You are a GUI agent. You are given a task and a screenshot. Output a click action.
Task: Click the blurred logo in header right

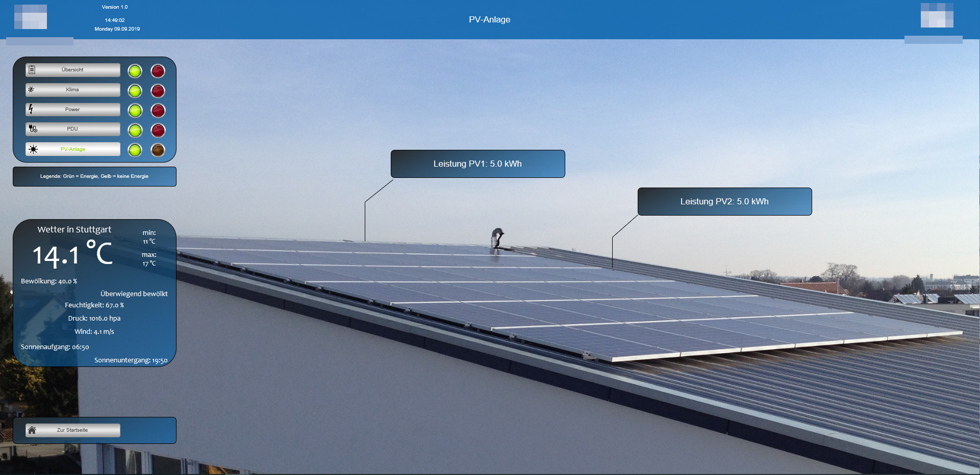pyautogui.click(x=937, y=15)
